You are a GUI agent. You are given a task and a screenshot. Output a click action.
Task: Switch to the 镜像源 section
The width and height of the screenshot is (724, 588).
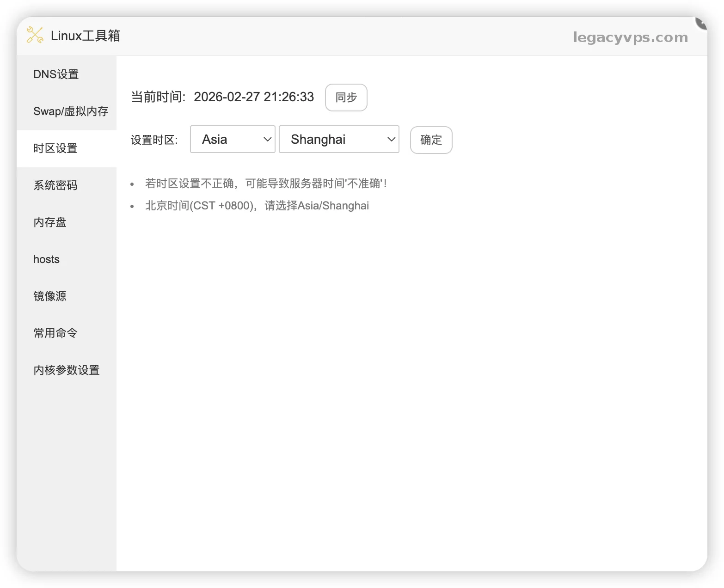pyautogui.click(x=50, y=296)
